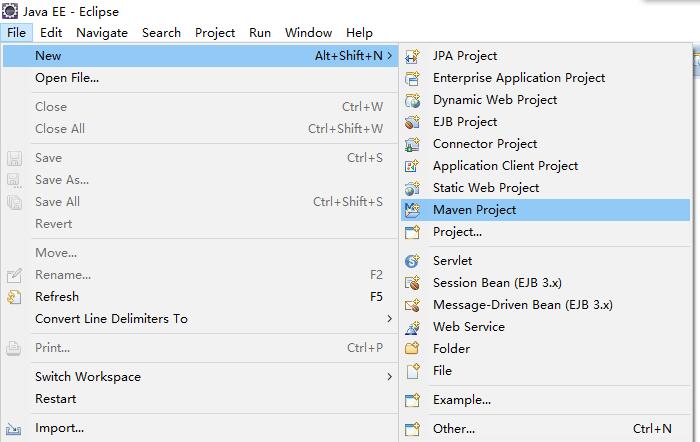Click the Ctrl+Shift+W shortcut text
Image resolution: width=700 pixels, height=442 pixels.
(x=346, y=129)
